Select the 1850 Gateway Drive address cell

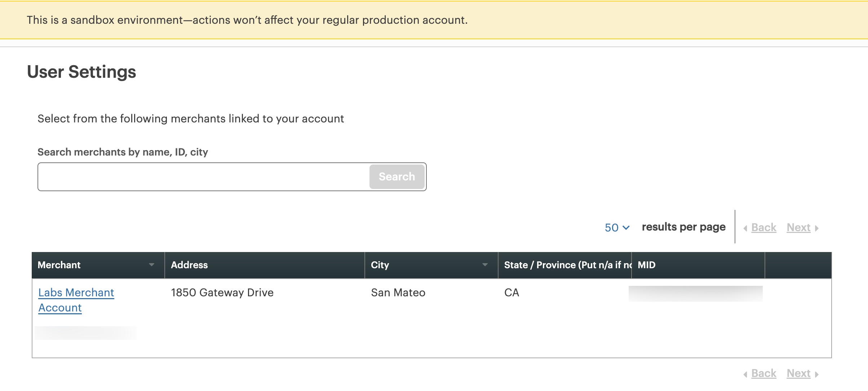coord(222,293)
